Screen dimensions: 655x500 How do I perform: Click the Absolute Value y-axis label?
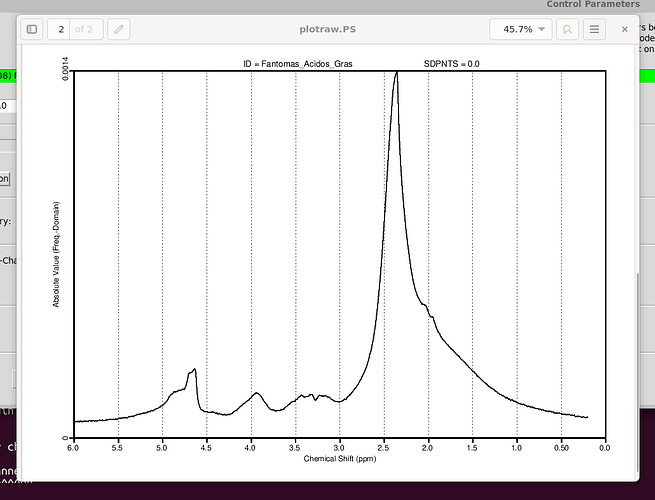(57, 254)
